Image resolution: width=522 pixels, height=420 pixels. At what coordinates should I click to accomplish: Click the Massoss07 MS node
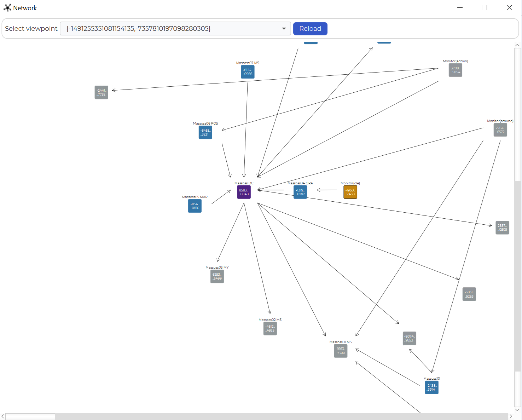(248, 72)
